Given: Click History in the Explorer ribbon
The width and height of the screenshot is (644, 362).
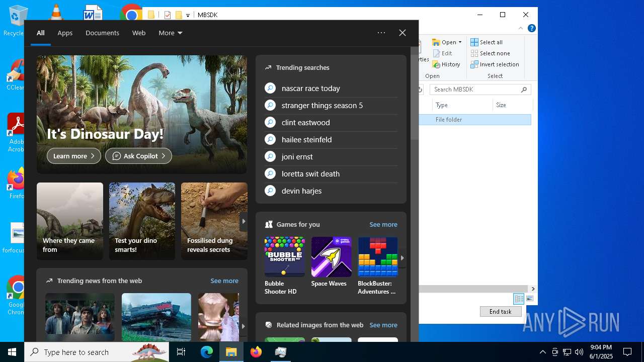Looking at the screenshot, I should 446,64.
